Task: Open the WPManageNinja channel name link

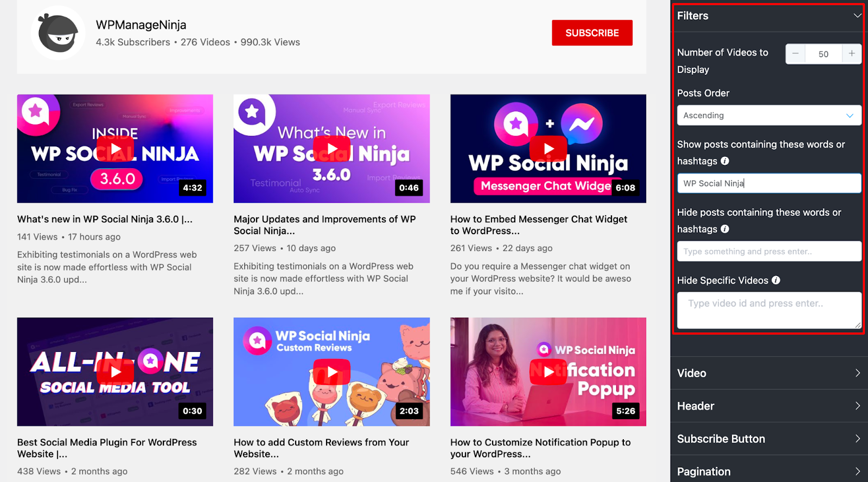Action: click(141, 25)
